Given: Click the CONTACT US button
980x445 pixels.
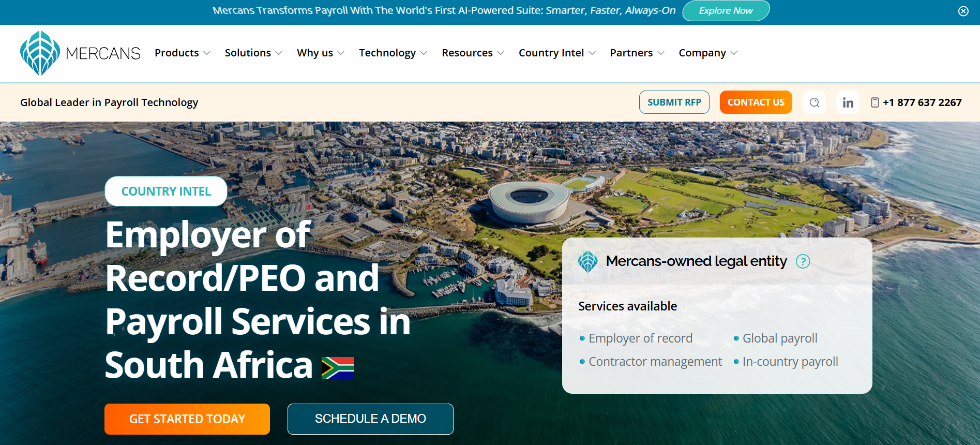Looking at the screenshot, I should (x=756, y=102).
